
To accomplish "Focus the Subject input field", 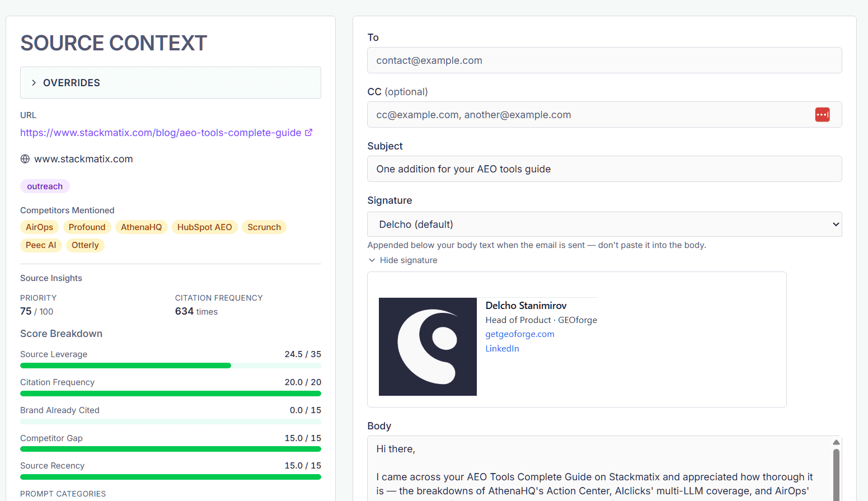I will pos(604,169).
